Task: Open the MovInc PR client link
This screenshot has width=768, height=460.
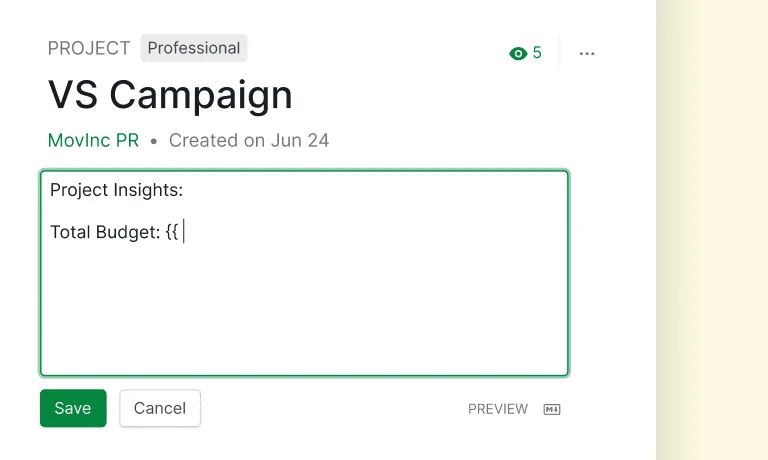Action: pos(93,140)
